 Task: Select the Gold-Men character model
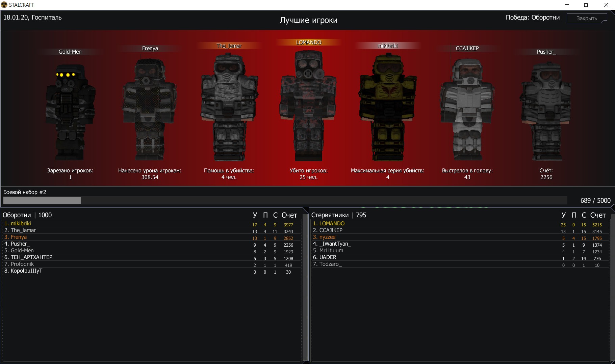pyautogui.click(x=70, y=112)
